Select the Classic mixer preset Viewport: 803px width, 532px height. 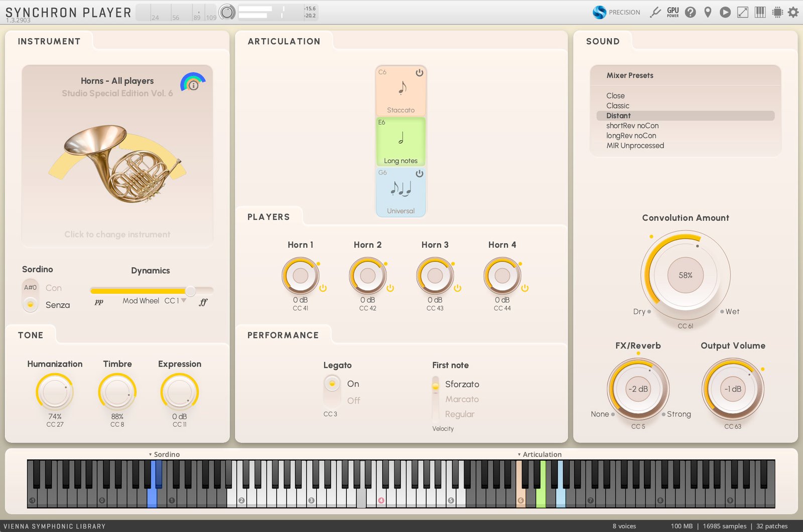point(617,106)
